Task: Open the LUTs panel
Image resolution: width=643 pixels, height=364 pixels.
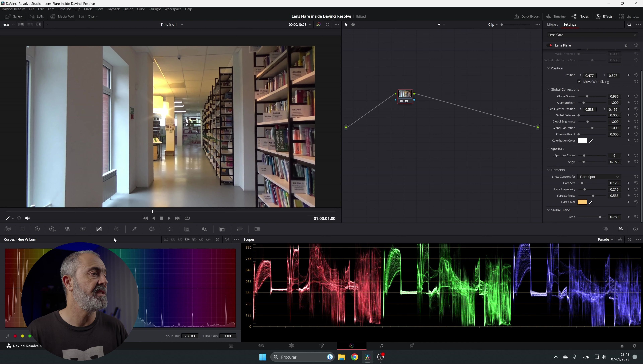Action: point(37,17)
